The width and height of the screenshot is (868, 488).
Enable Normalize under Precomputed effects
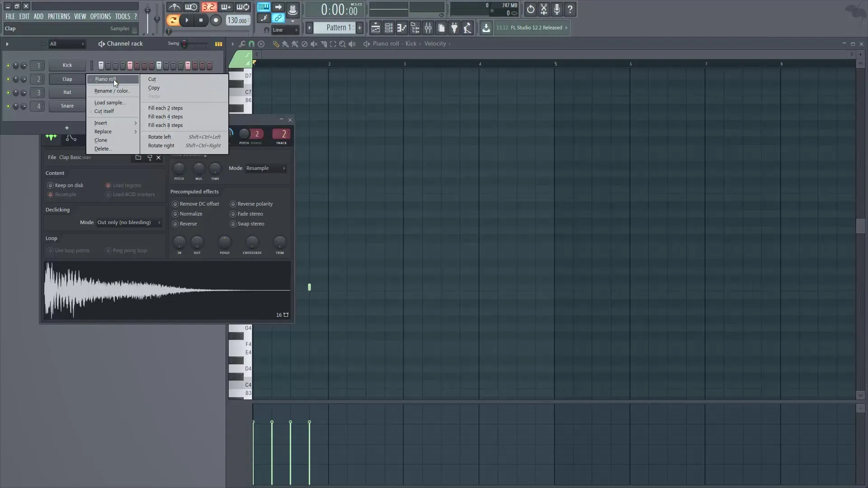(175, 214)
